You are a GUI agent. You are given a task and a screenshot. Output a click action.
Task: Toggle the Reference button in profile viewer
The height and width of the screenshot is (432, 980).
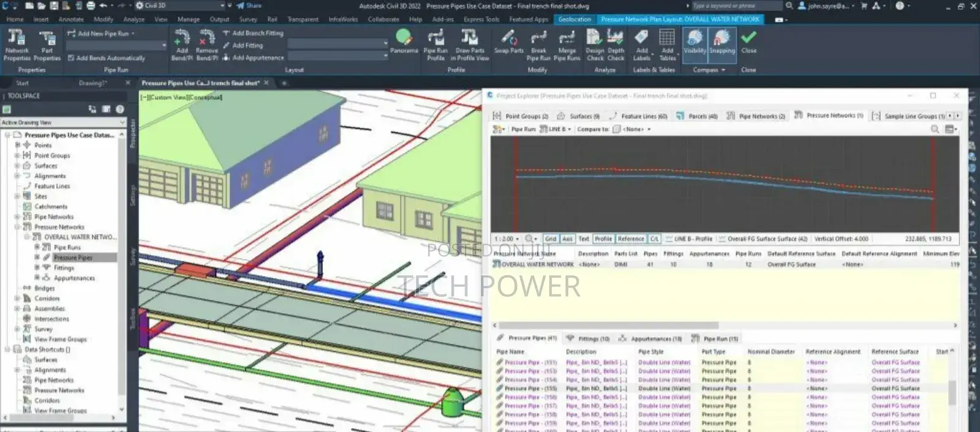click(x=631, y=239)
